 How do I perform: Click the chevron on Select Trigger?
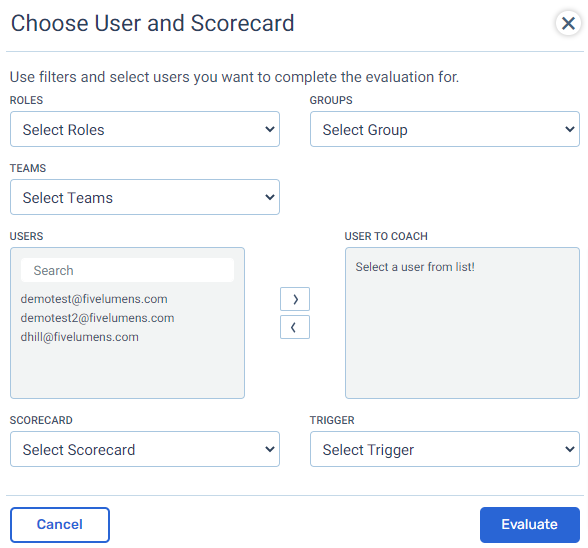pyautogui.click(x=570, y=449)
